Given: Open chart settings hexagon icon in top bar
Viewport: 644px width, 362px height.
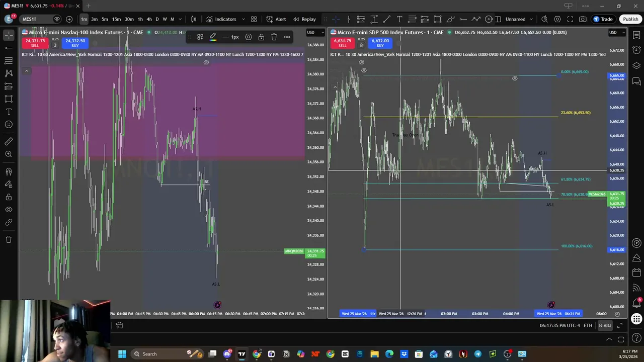Looking at the screenshot, I should [x=557, y=19].
